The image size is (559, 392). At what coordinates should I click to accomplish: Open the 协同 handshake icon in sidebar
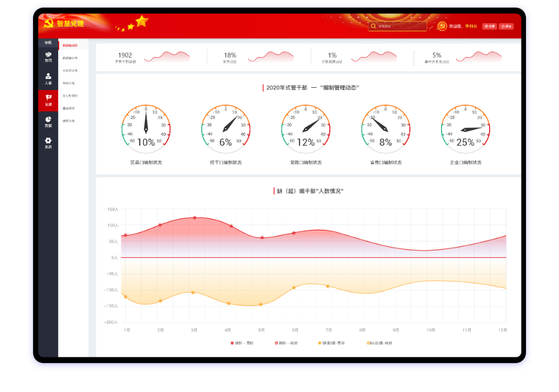48,56
